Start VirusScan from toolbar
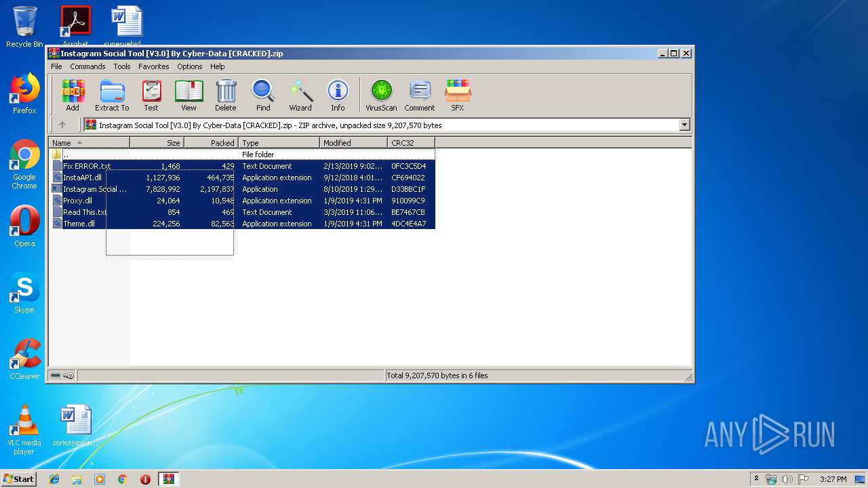The image size is (868, 488). click(381, 95)
